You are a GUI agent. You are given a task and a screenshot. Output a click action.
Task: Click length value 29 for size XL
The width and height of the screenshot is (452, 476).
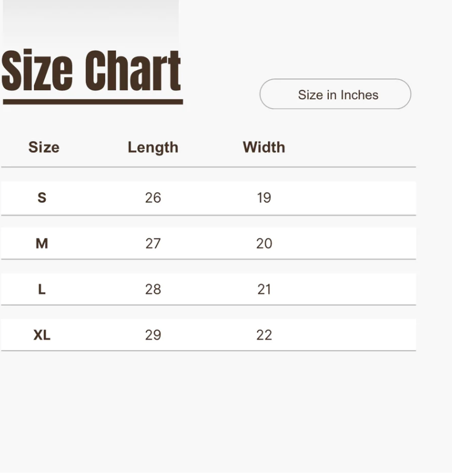click(153, 335)
